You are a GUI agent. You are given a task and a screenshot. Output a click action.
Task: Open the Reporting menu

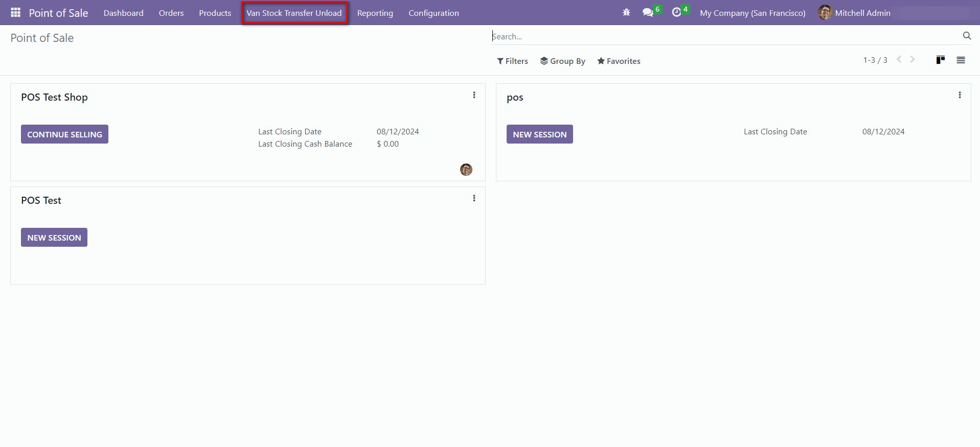(x=375, y=13)
